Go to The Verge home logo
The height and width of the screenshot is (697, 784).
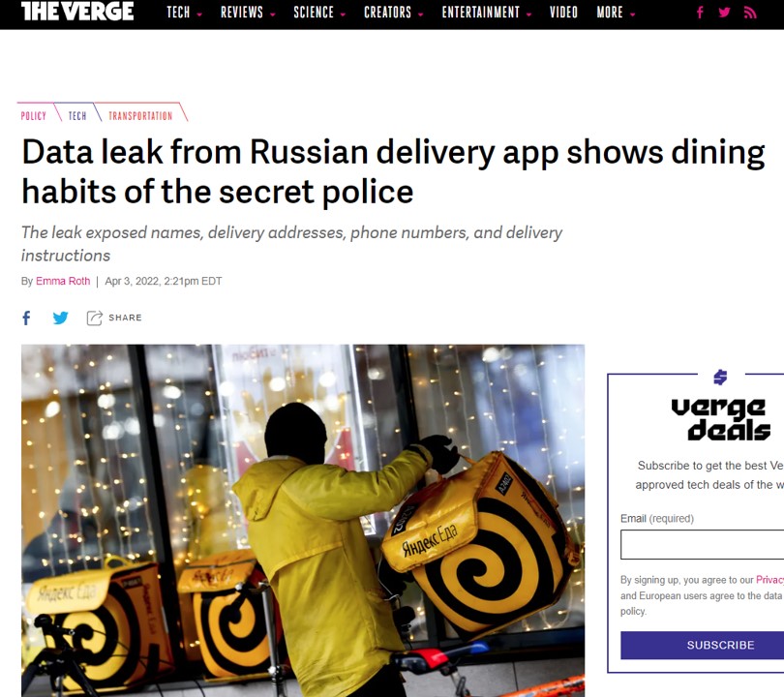pyautogui.click(x=77, y=11)
